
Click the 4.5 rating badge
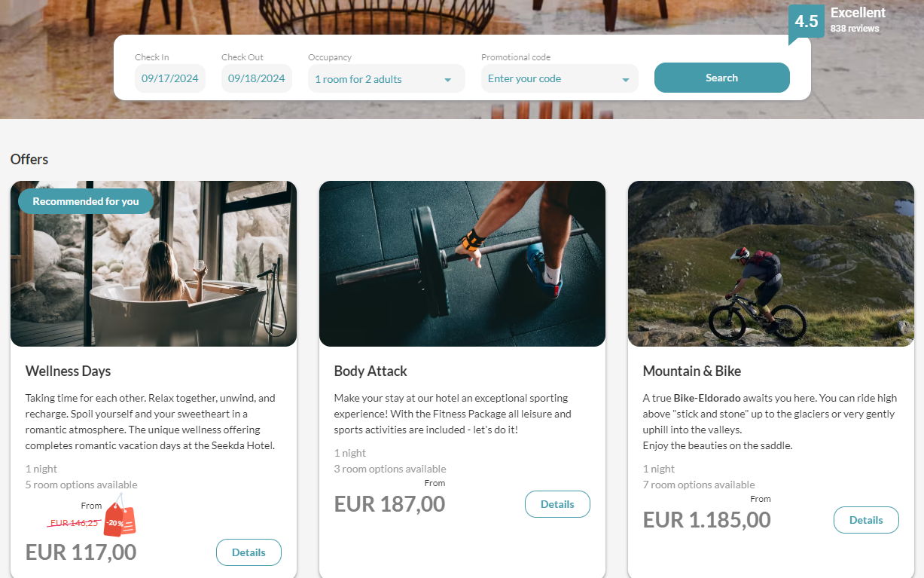[x=807, y=23]
